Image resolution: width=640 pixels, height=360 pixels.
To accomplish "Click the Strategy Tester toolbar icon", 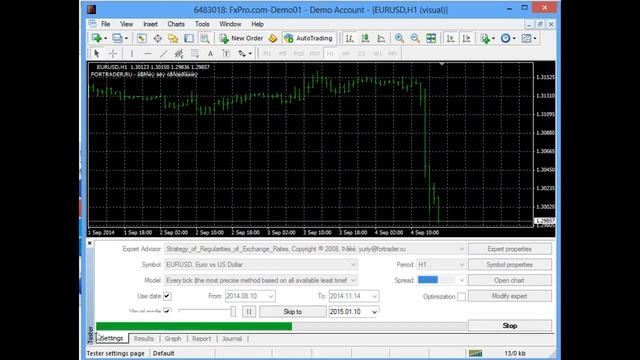I will click(205, 38).
